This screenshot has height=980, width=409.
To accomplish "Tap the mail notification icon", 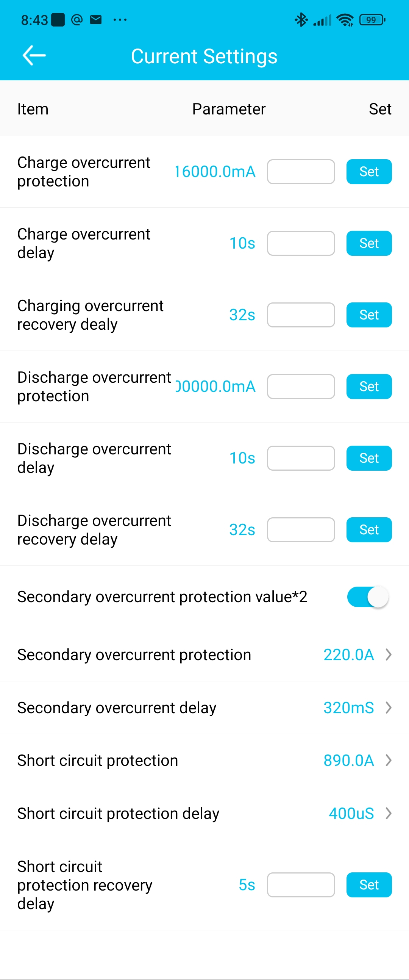I will coord(96,20).
